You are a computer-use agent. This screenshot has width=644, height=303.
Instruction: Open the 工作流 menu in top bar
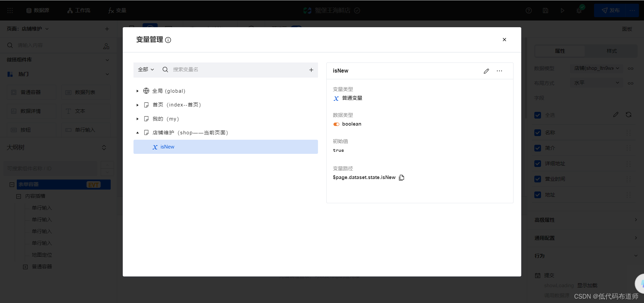[79, 10]
